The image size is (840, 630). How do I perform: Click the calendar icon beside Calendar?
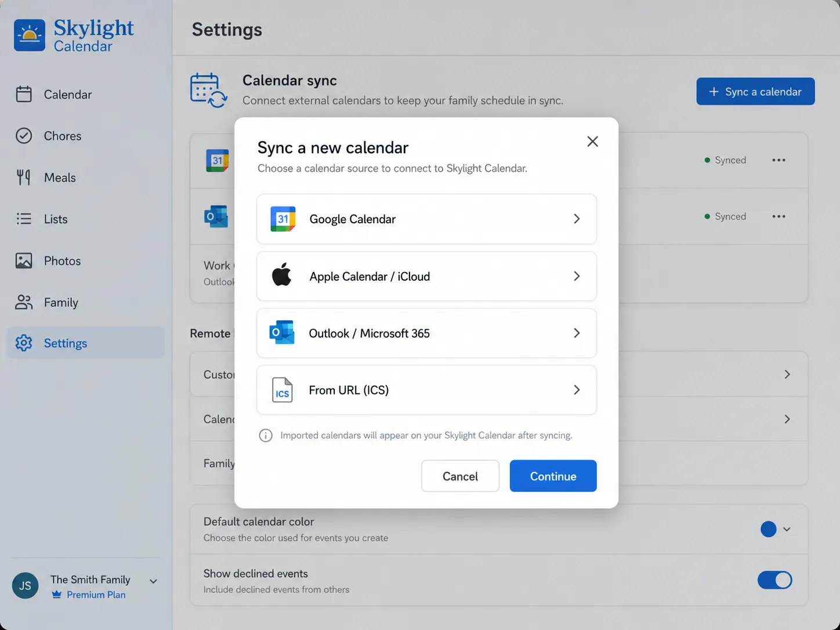tap(24, 94)
